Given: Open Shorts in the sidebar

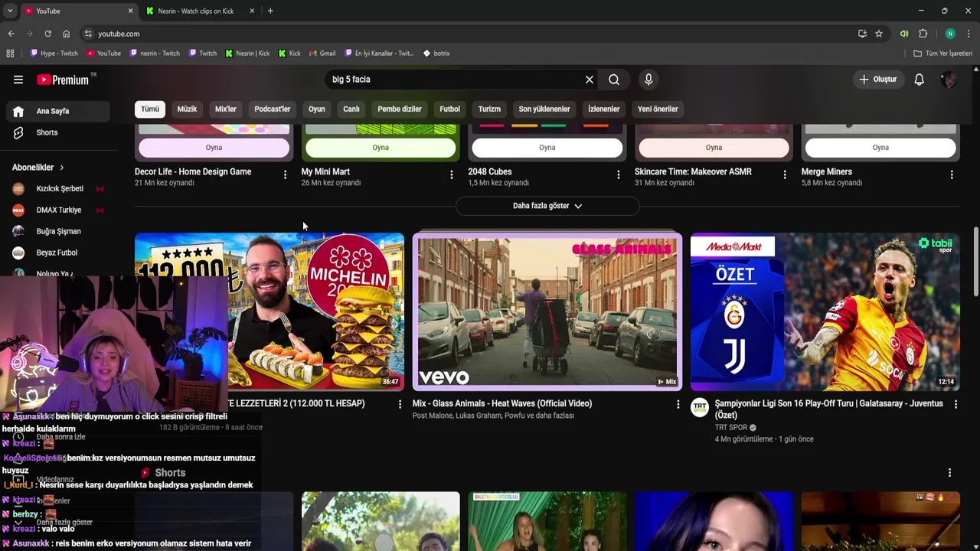Looking at the screenshot, I should coord(58,132).
